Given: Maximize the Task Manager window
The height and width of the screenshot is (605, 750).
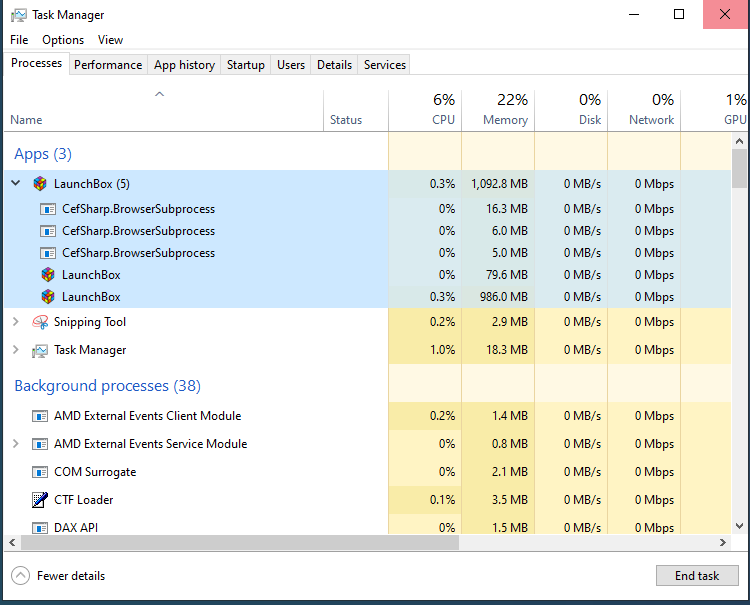Looking at the screenshot, I should (679, 14).
